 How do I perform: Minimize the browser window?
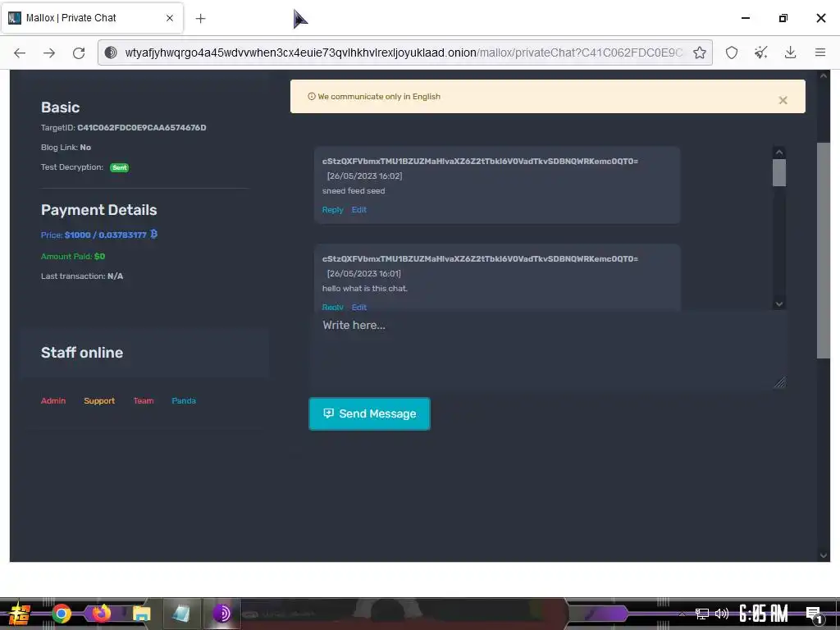(745, 18)
